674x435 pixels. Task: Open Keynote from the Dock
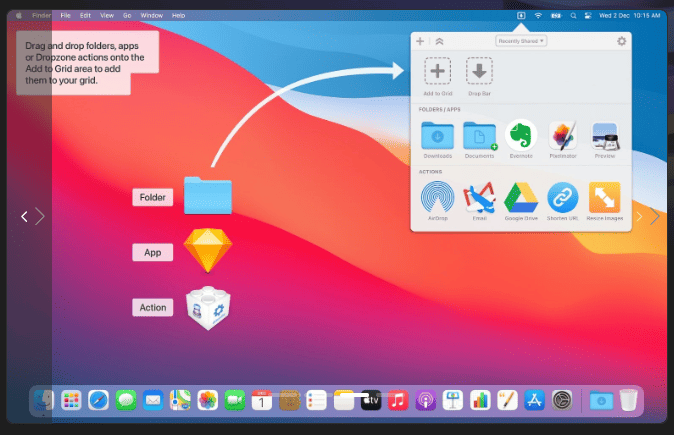click(453, 401)
